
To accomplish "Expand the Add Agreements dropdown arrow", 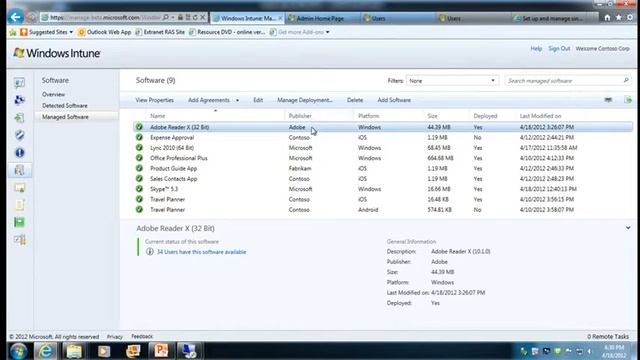I will [x=238, y=100].
